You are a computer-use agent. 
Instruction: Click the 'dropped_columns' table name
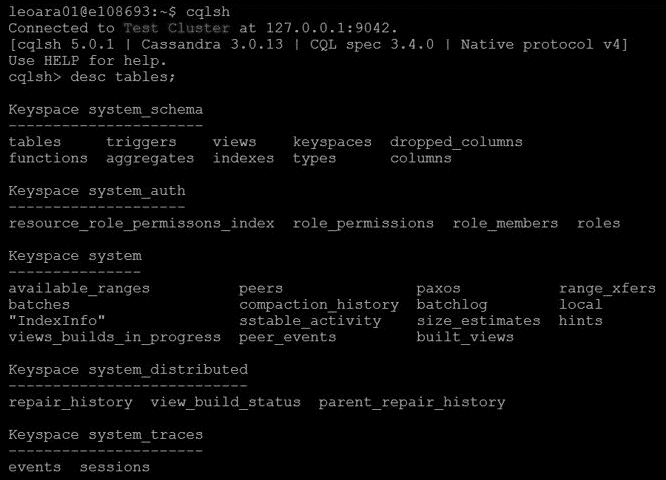coord(456,142)
